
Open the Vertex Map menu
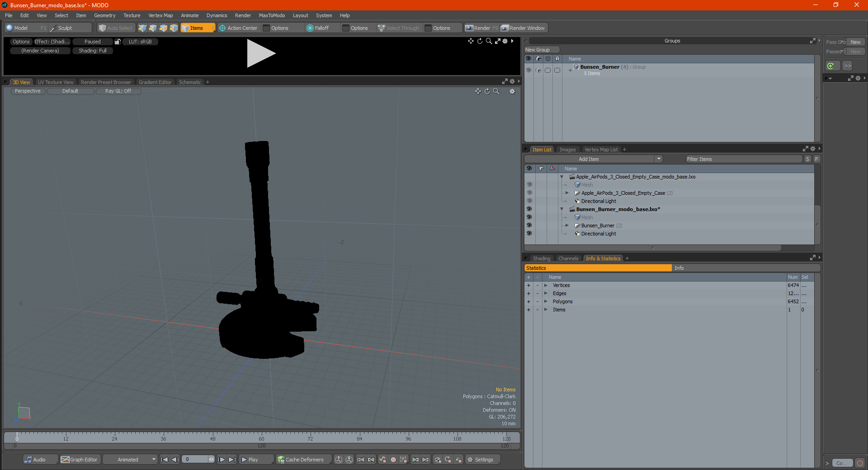click(160, 15)
